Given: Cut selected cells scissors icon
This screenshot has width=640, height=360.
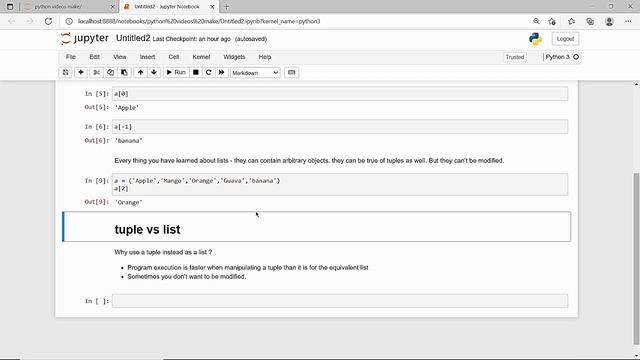Looking at the screenshot, I should pyautogui.click(x=96, y=73).
